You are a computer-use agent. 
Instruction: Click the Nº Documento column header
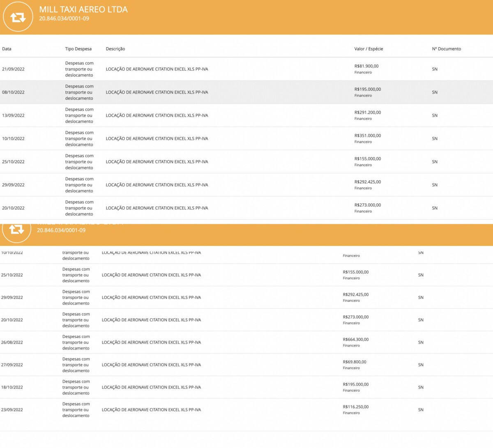[x=446, y=49]
